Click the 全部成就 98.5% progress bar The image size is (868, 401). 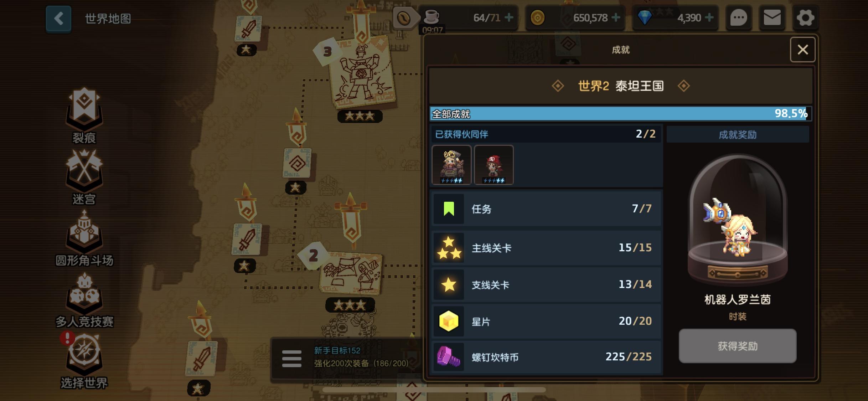click(620, 114)
